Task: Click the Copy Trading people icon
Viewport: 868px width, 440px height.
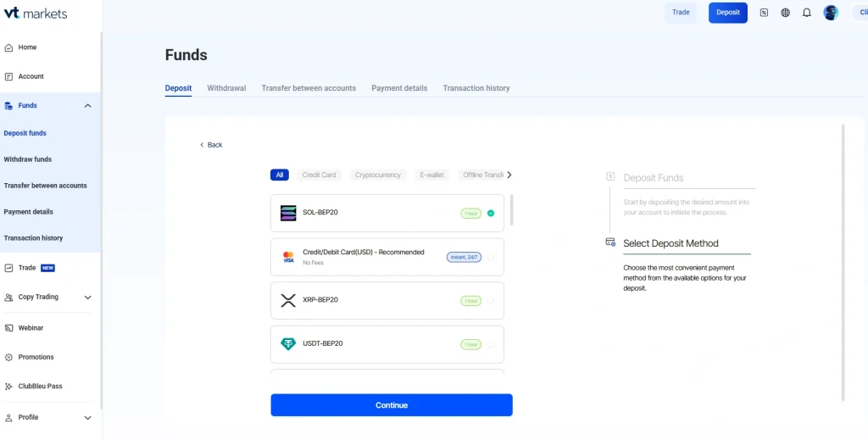Action: click(x=8, y=298)
